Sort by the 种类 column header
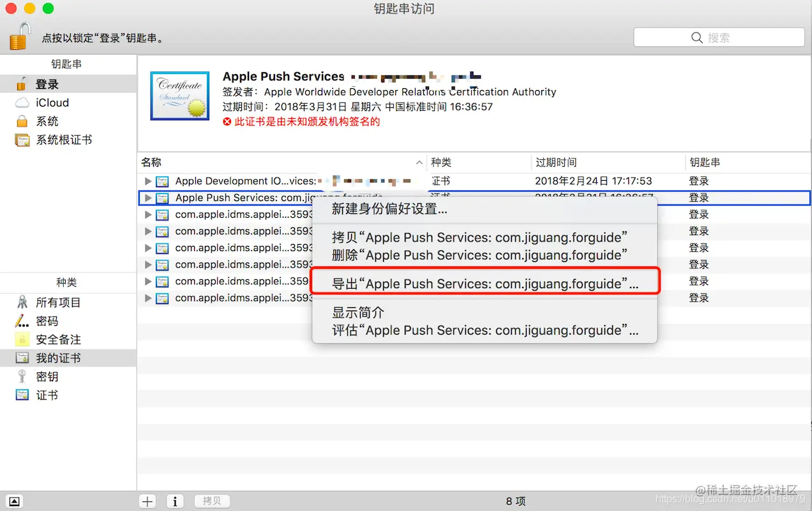This screenshot has height=511, width=812. [479, 162]
